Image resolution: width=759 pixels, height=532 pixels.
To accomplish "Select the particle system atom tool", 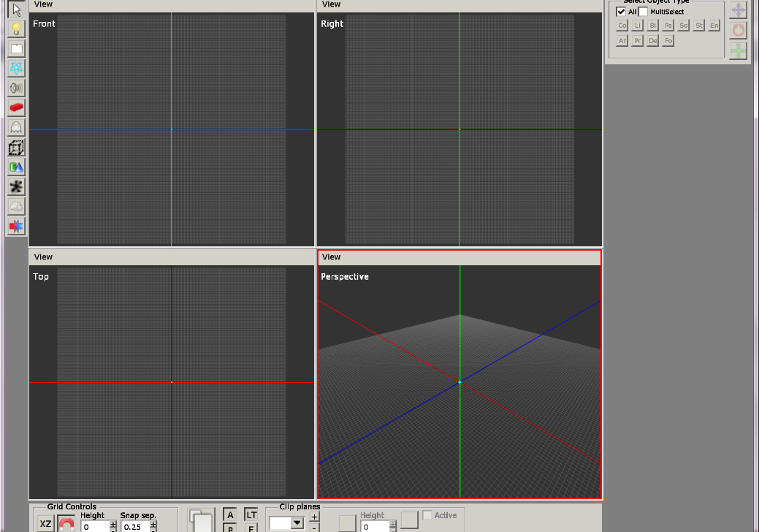I will click(16, 68).
